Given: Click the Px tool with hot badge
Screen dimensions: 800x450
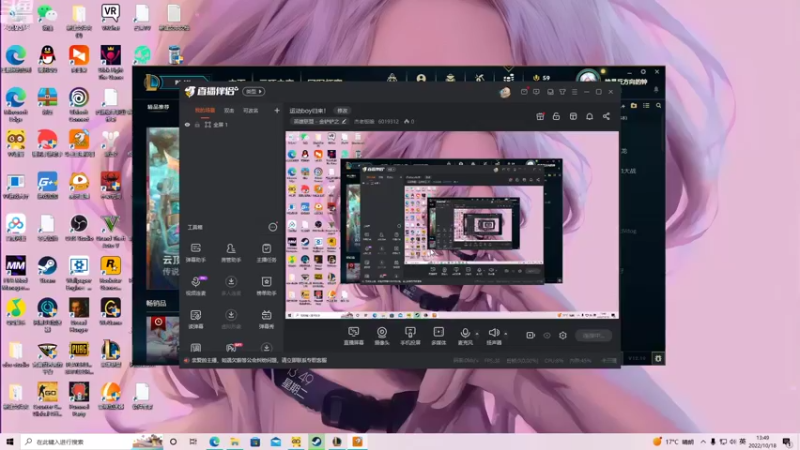Looking at the screenshot, I should tap(232, 348).
